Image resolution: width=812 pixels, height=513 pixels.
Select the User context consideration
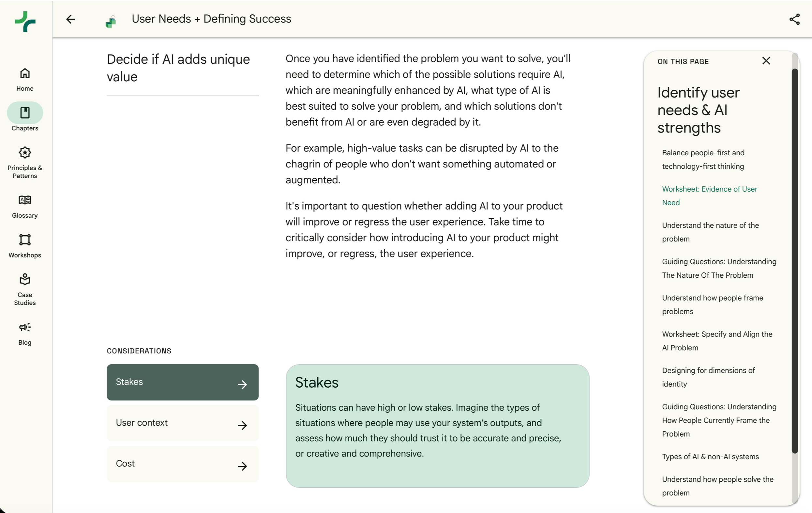pos(183,423)
